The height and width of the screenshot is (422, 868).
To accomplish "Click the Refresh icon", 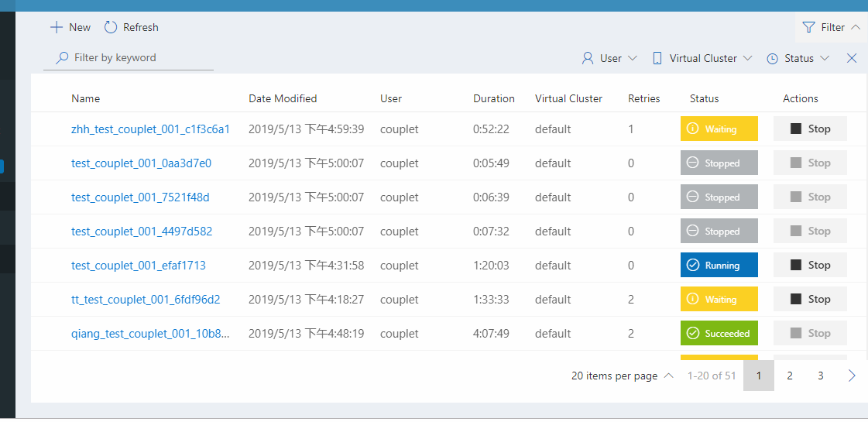I will coord(111,27).
